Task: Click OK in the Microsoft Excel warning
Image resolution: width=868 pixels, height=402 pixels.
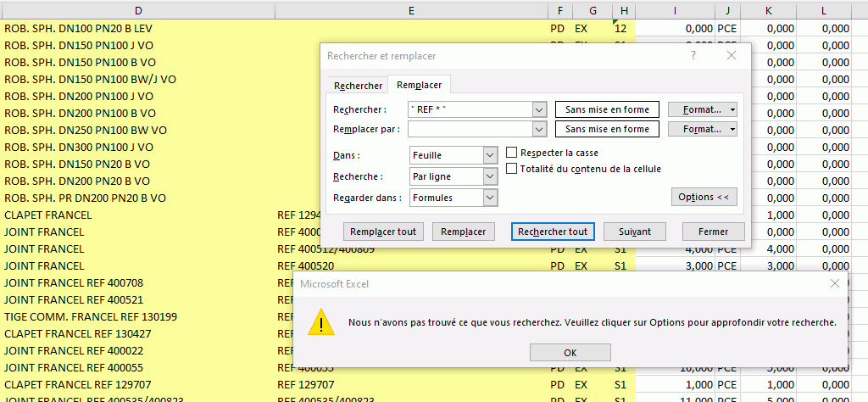Action: pos(570,352)
